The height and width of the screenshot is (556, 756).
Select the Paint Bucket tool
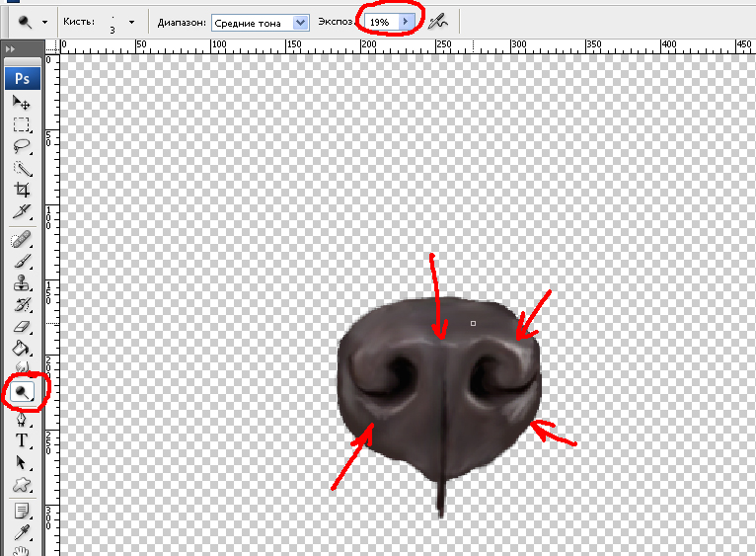[21, 349]
